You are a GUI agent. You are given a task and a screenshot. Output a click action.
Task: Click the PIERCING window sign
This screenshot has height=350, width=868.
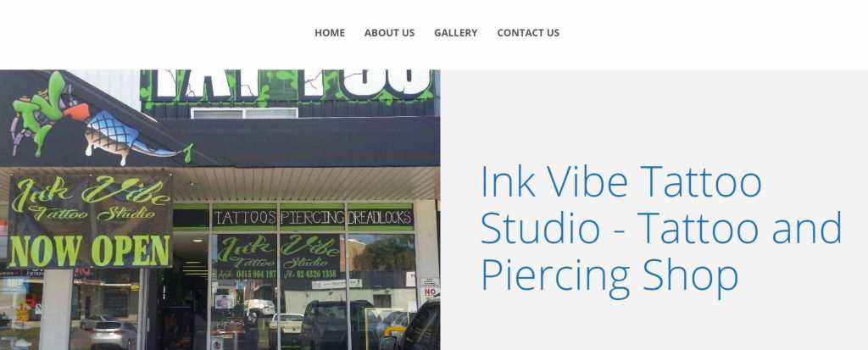312,218
